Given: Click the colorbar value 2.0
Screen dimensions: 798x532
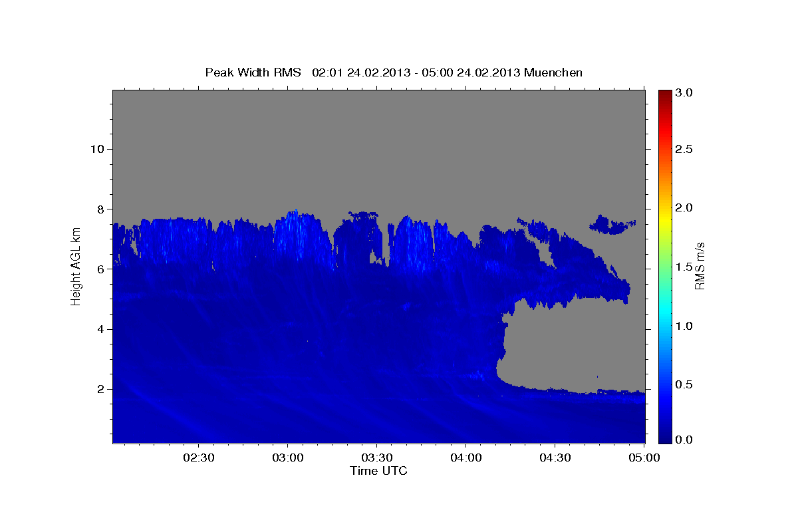Looking at the screenshot, I should click(685, 208).
